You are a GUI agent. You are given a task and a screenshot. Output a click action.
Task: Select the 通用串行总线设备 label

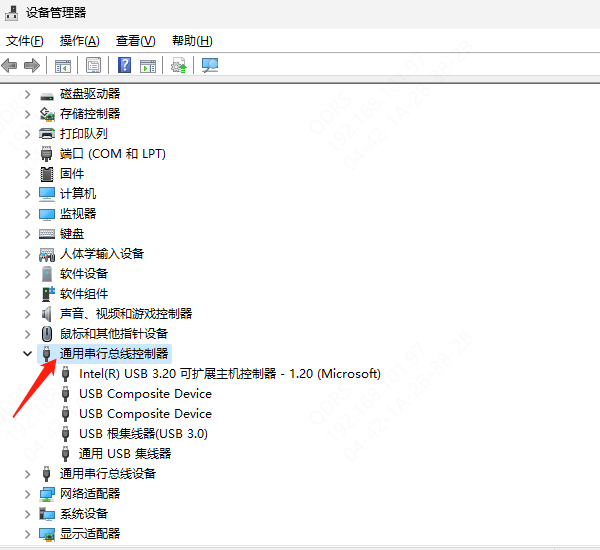[x=108, y=474]
